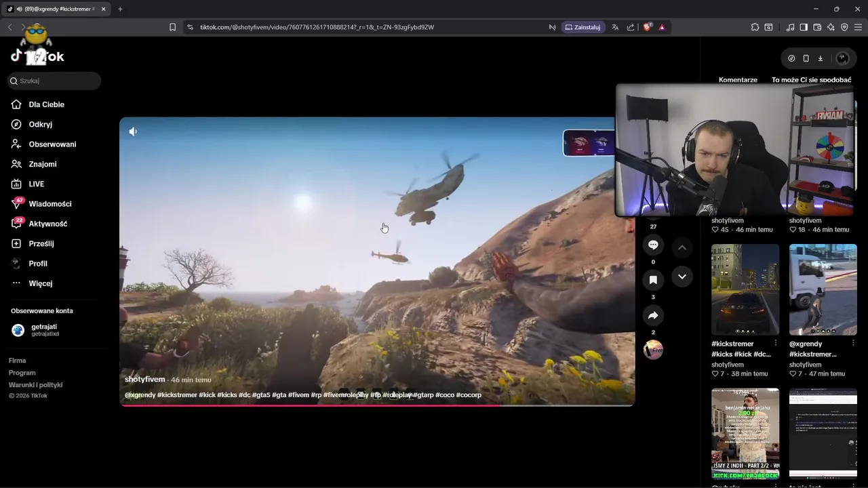Screen dimensions: 868x488
Task: Click the Firma footer link
Action: (17, 361)
